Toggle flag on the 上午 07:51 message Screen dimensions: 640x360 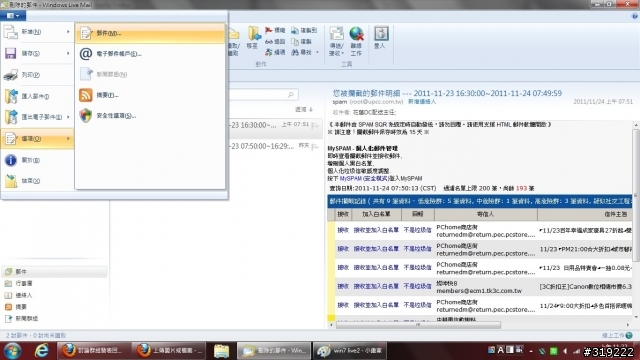click(x=315, y=125)
